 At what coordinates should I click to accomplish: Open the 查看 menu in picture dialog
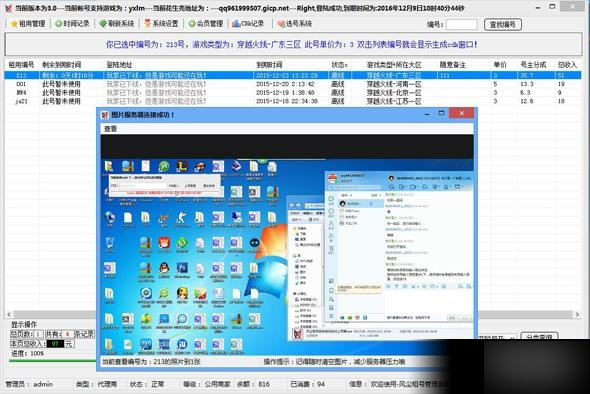pyautogui.click(x=111, y=129)
